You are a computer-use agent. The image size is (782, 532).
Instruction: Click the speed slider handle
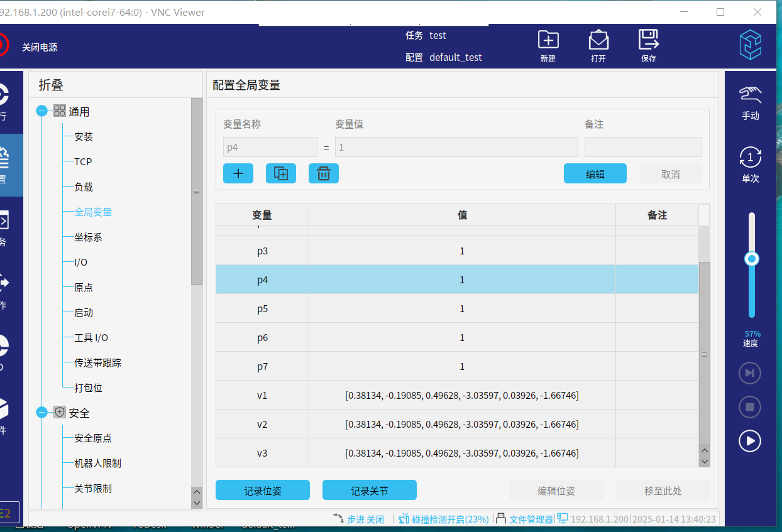[x=751, y=259]
